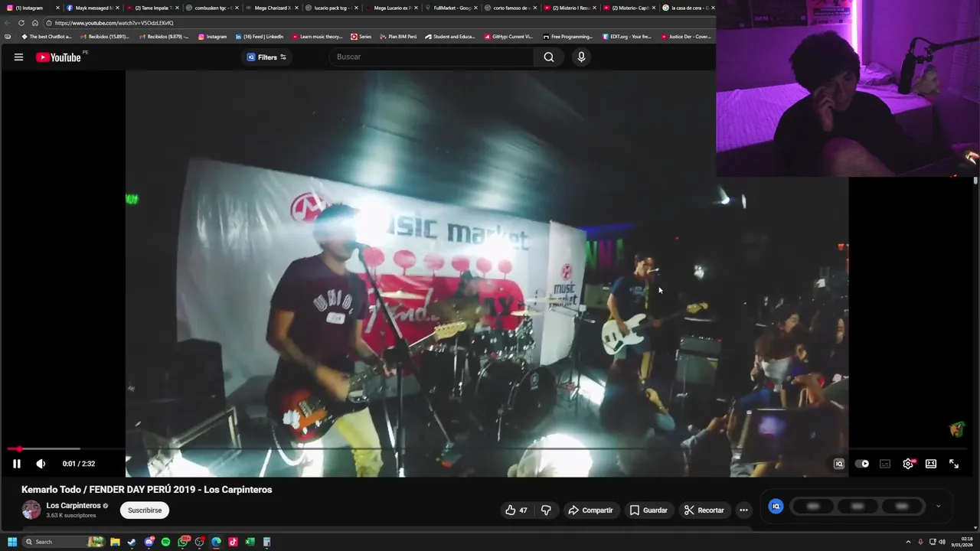980x551 pixels.
Task: Switch to the Tame Impala browser tab
Action: pos(152,8)
